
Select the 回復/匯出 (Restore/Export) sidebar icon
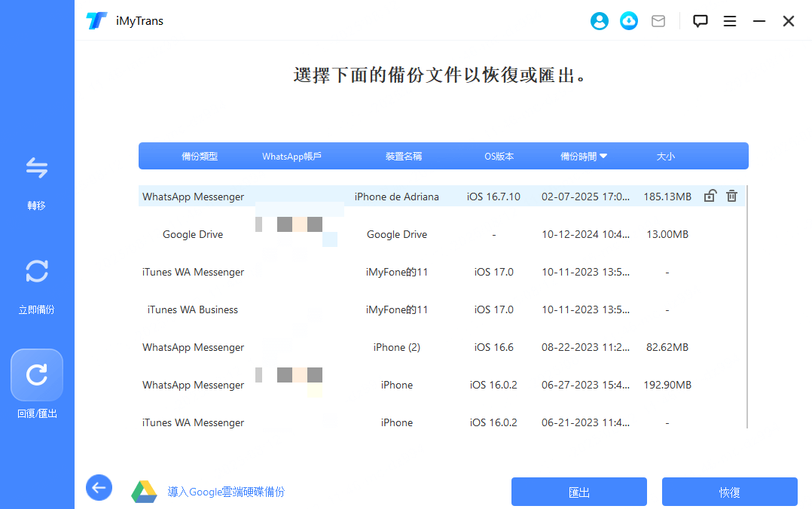point(37,374)
